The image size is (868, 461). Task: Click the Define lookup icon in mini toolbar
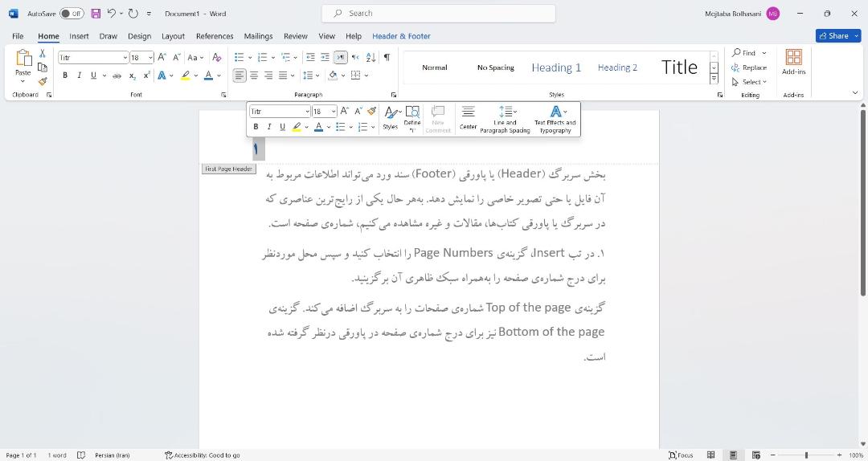click(411, 118)
